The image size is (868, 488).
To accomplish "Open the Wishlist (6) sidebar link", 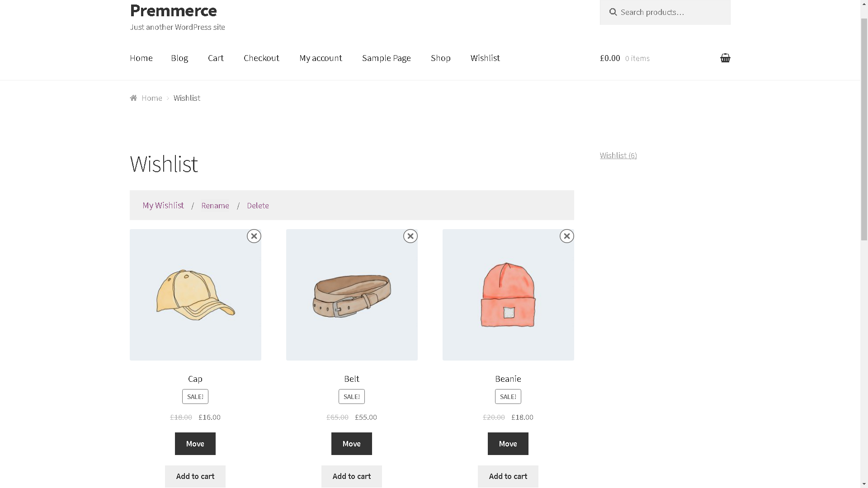I will pos(618,155).
